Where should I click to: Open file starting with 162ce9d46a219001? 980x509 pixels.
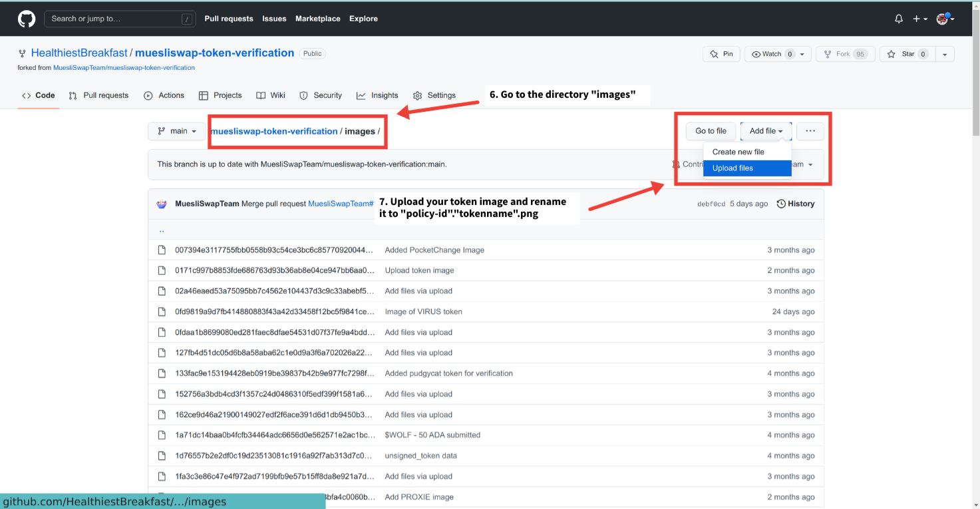pyautogui.click(x=275, y=415)
